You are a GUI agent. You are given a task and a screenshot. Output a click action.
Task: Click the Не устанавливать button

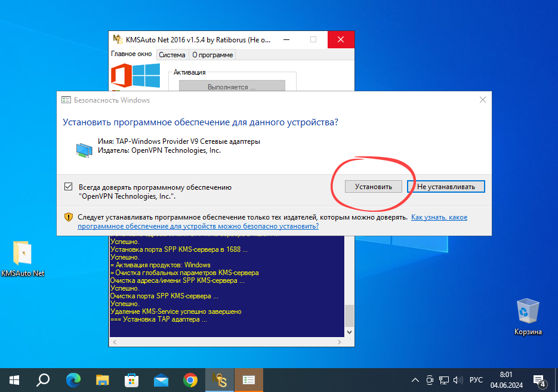(446, 186)
